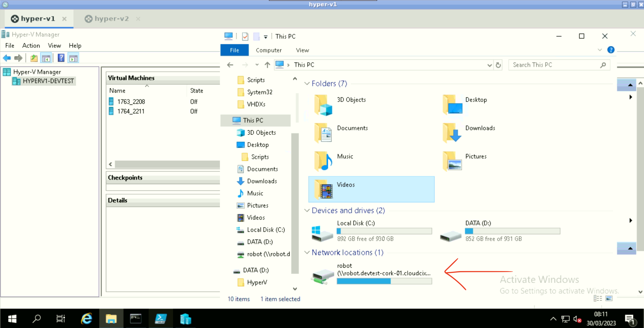Click the clock showing 08:11
The height and width of the screenshot is (328, 644).
pyautogui.click(x=601, y=314)
